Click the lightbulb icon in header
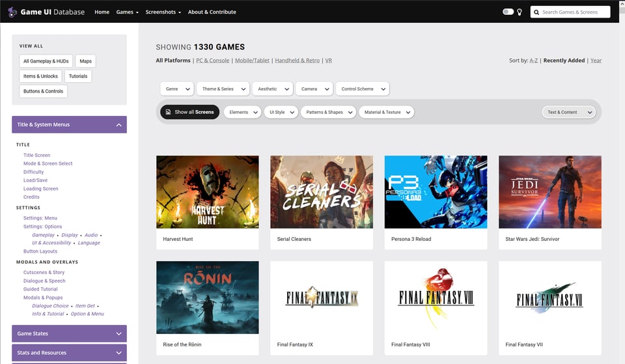Viewport: 625px width, 364px height. (x=520, y=12)
